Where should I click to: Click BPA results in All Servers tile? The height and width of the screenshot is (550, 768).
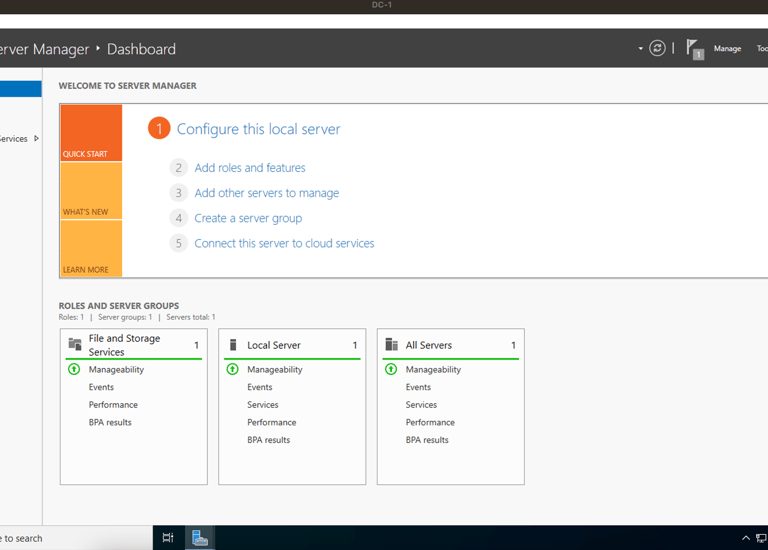tap(427, 440)
